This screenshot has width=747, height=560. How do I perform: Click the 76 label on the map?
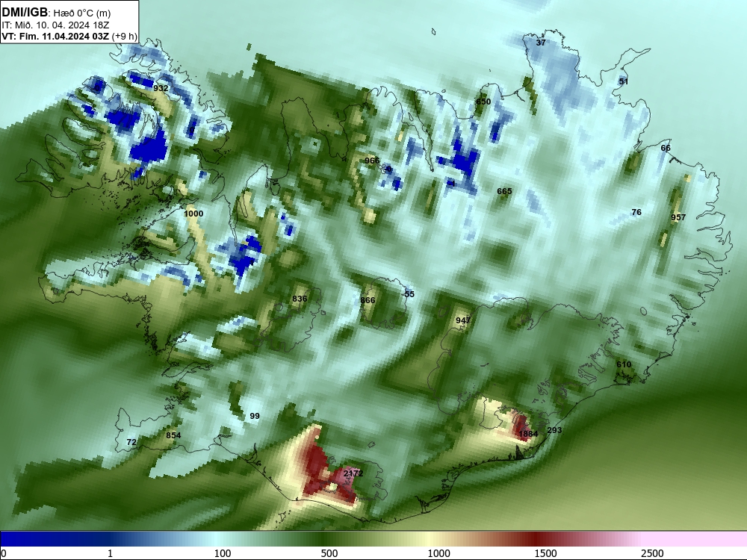click(636, 212)
